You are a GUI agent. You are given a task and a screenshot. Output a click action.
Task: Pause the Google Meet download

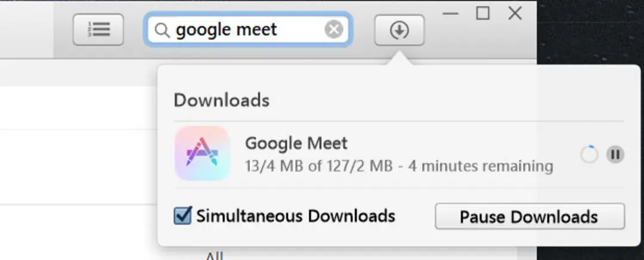(x=615, y=154)
